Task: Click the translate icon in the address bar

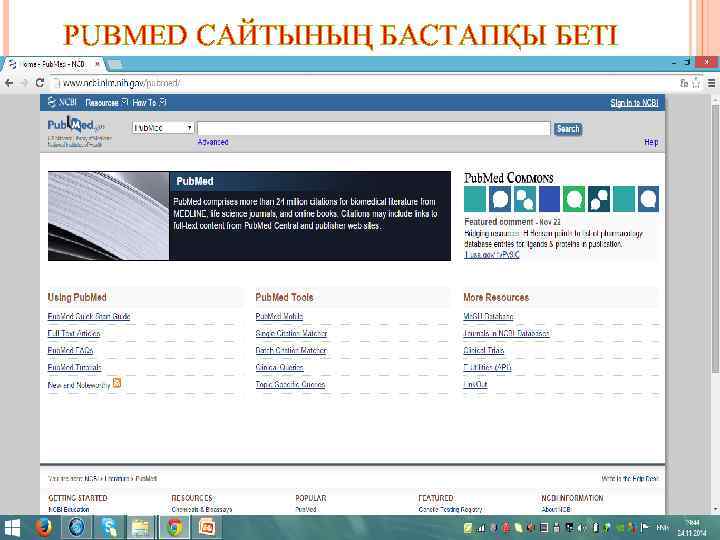Action: pos(684,83)
